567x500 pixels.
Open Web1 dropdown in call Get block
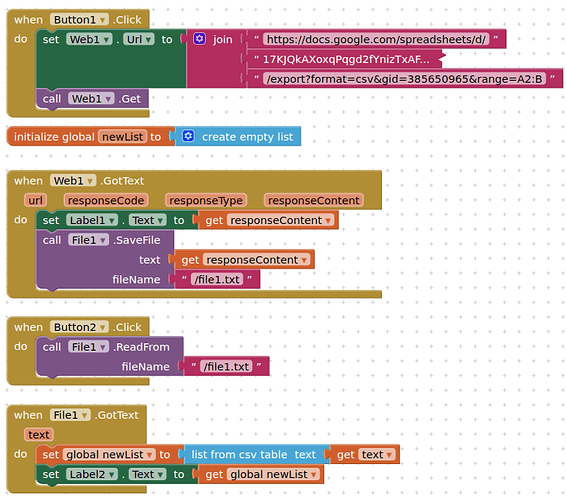(91, 98)
